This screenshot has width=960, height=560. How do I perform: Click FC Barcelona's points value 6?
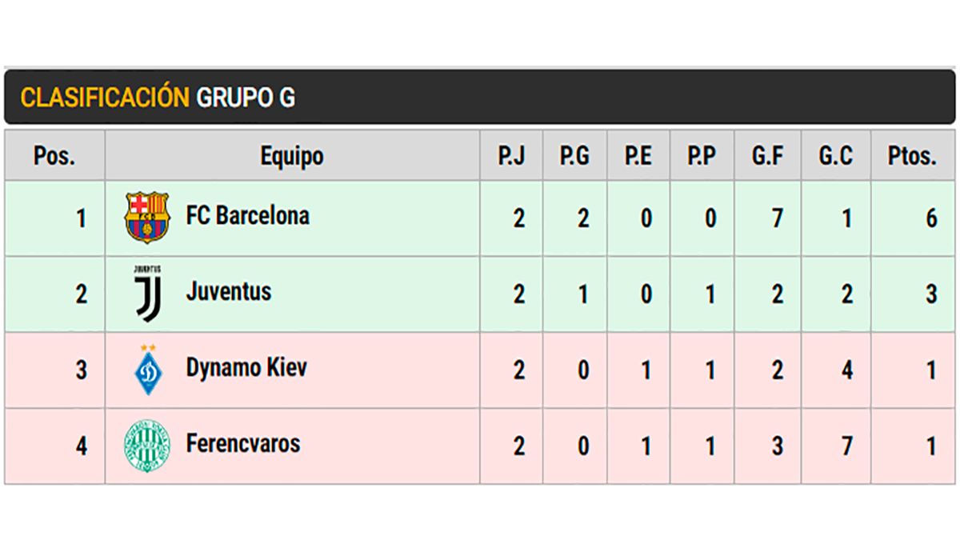(931, 218)
